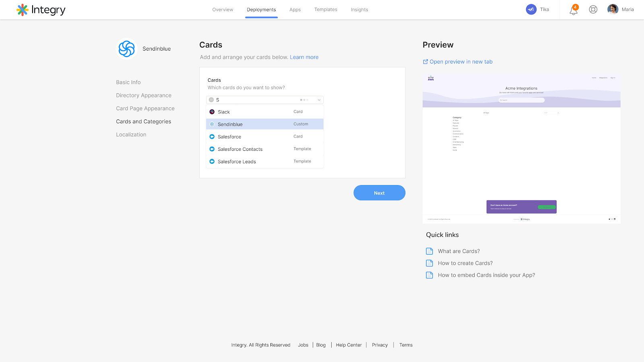Select Sendinblue custom option

tap(265, 124)
